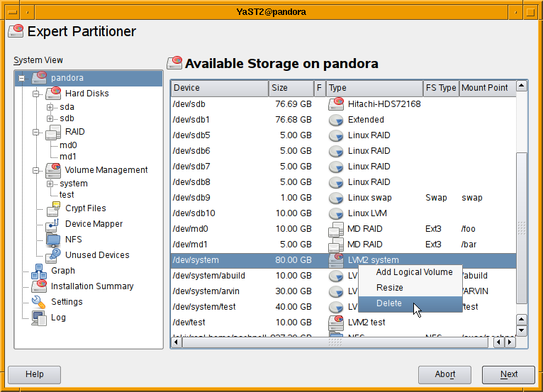Expand the system volume group node

(x=50, y=184)
